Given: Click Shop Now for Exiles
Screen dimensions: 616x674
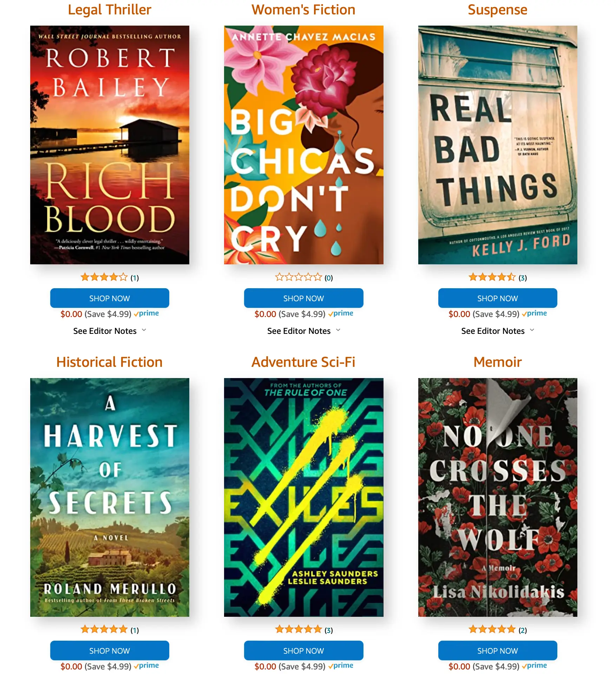Looking at the screenshot, I should pos(304,650).
